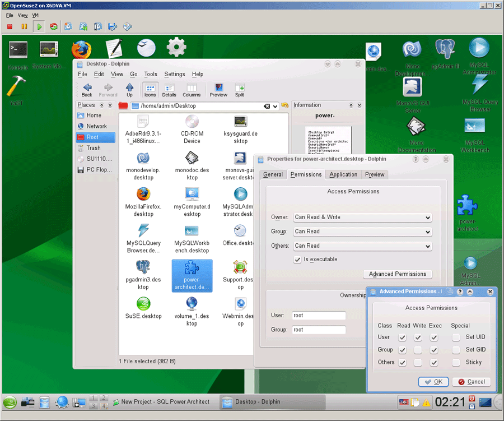Toggle User Write permission checkbox

[x=418, y=337]
